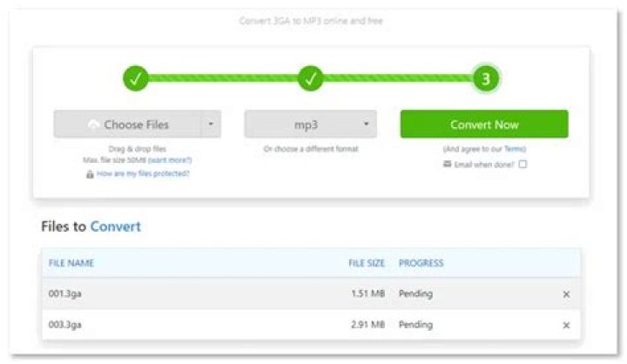
Task: Click the Choose Files button
Action: 127,125
